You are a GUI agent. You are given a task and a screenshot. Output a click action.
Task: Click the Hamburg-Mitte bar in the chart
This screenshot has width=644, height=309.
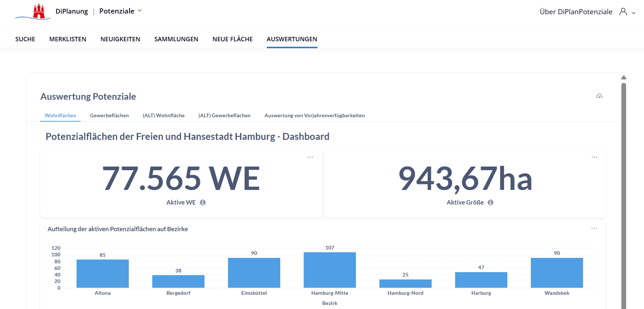click(x=329, y=270)
